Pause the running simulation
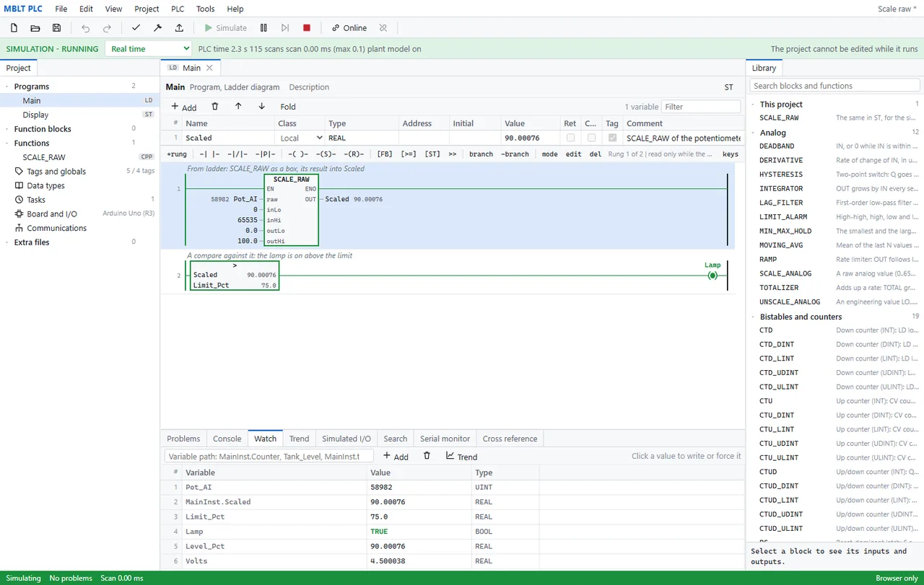This screenshot has width=924, height=585. click(x=263, y=28)
